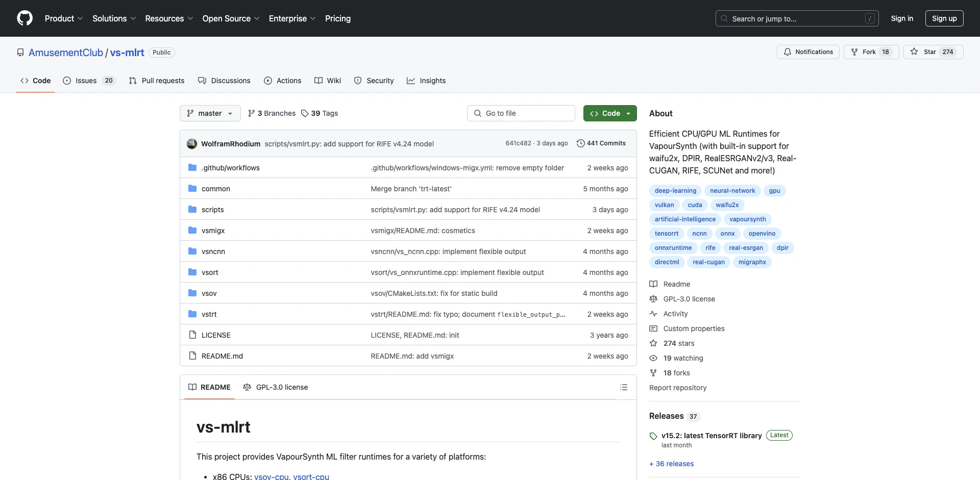View the 39 Tags link
Viewport: 980px width, 480px height.
(320, 113)
